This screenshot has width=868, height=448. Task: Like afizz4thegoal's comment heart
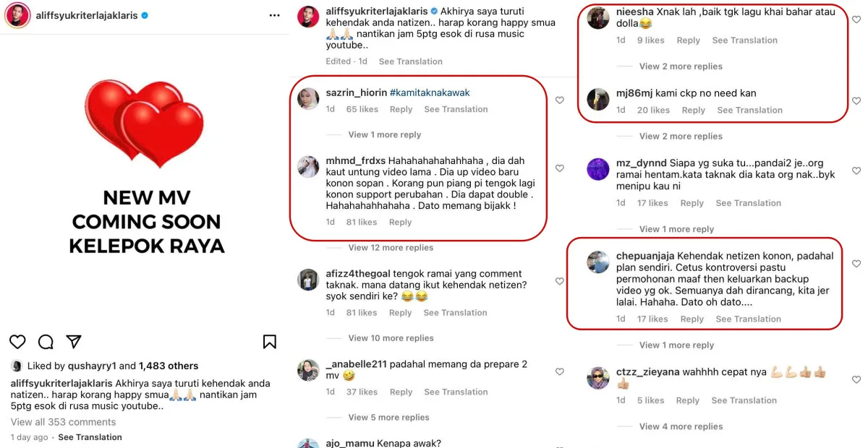(560, 281)
